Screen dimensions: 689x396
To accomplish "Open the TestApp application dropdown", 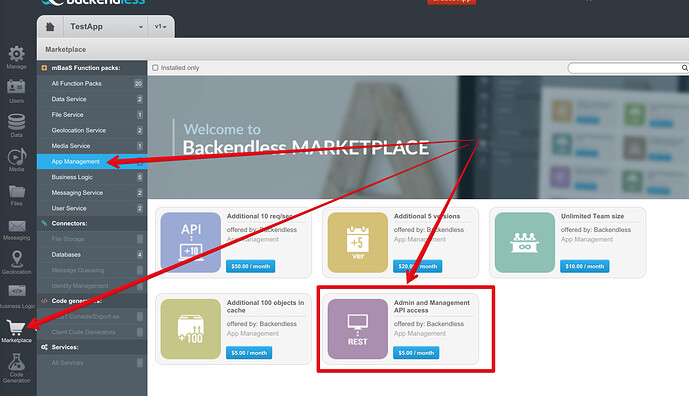I will [x=106, y=27].
